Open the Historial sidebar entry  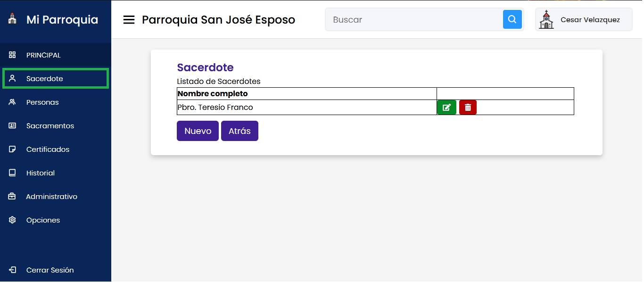pyautogui.click(x=41, y=173)
